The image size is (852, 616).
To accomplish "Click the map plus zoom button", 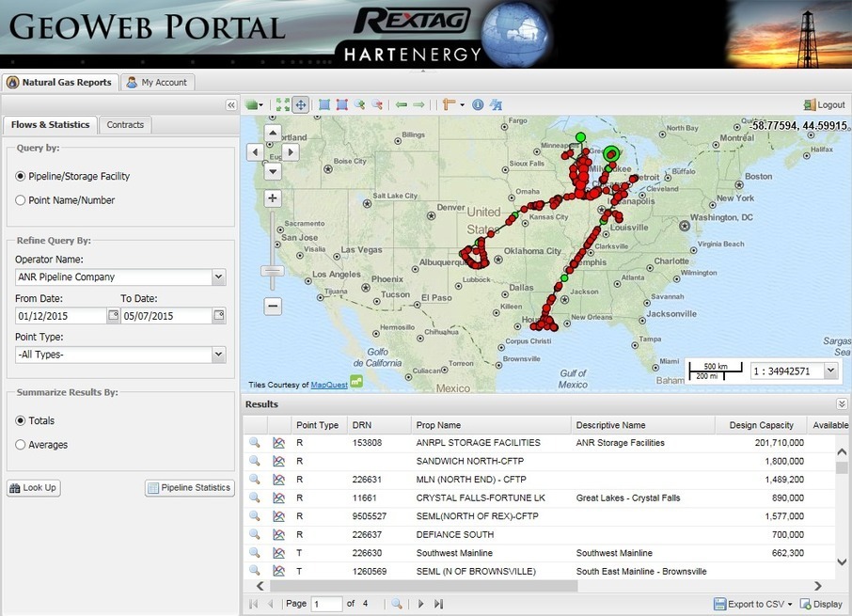I will point(273,198).
